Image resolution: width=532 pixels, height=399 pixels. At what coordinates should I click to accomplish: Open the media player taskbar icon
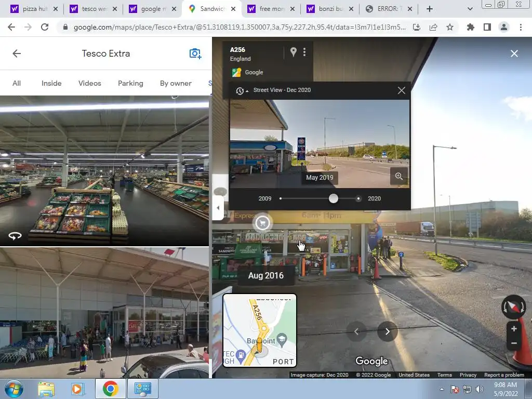(77, 389)
